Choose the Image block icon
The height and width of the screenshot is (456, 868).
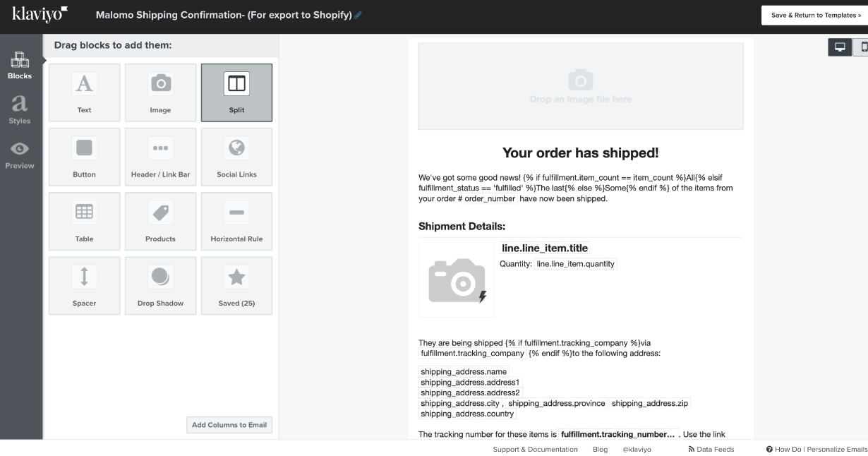click(x=160, y=85)
